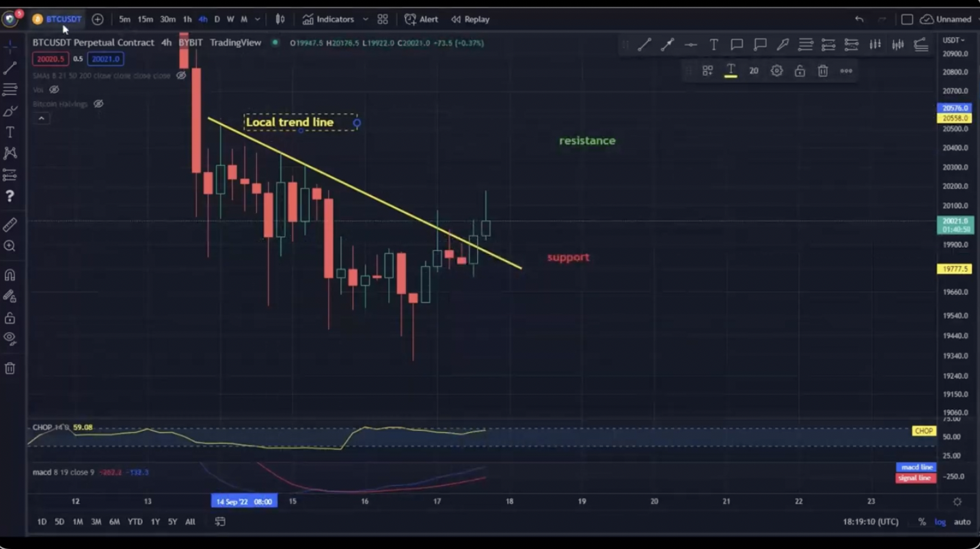Start bar Replay mode

point(470,19)
